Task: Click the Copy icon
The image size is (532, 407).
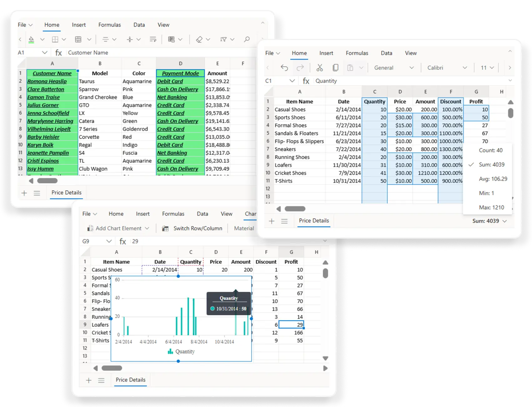Action: pos(335,67)
